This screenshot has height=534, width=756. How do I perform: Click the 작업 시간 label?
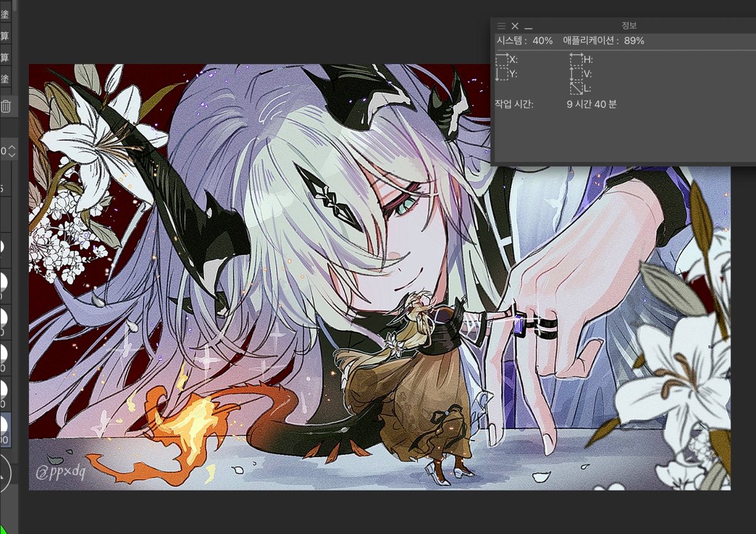pyautogui.click(x=515, y=104)
